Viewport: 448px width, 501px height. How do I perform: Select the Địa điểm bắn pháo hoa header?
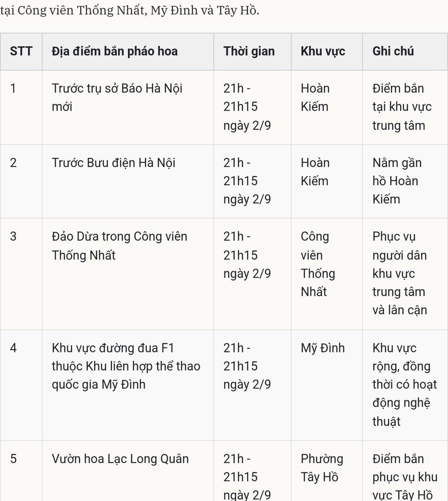128,51
